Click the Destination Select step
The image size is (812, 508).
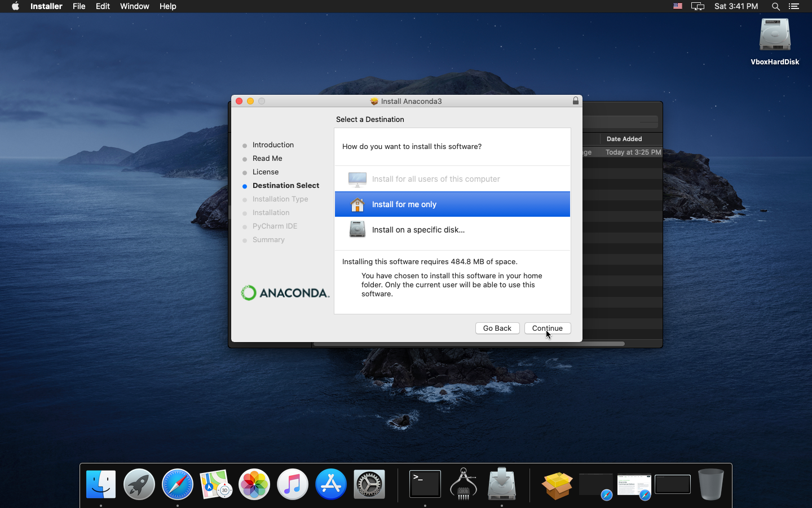coord(286,186)
